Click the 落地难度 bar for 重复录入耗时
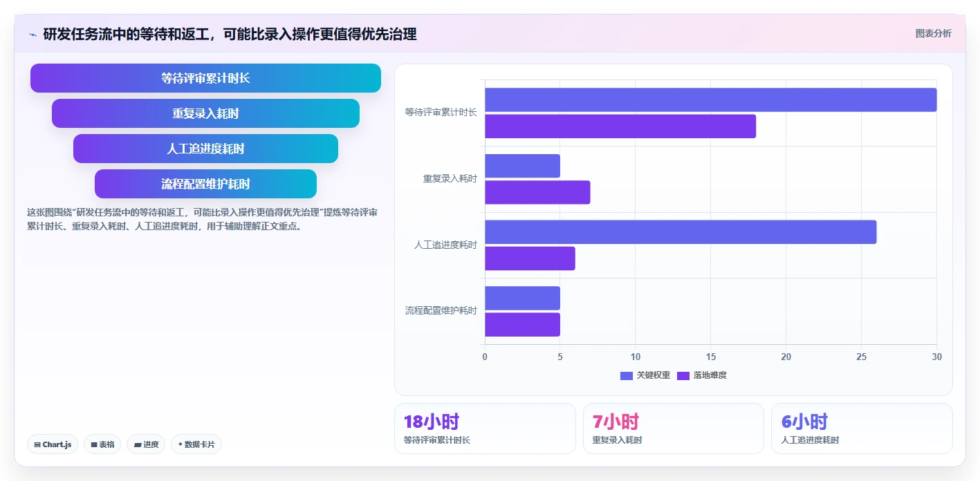 pyautogui.click(x=537, y=192)
